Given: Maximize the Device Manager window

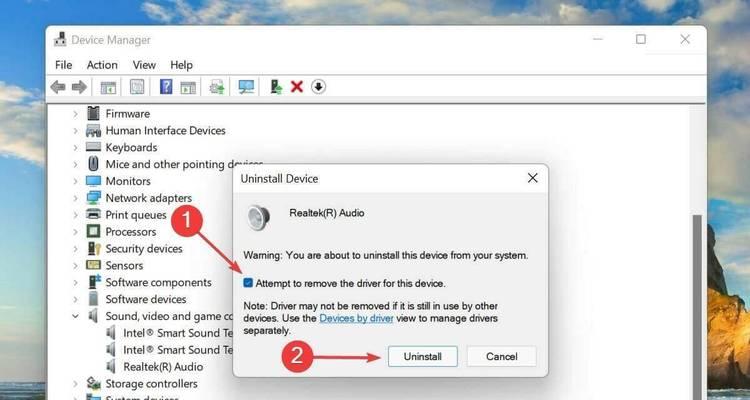Looking at the screenshot, I should click(x=640, y=39).
